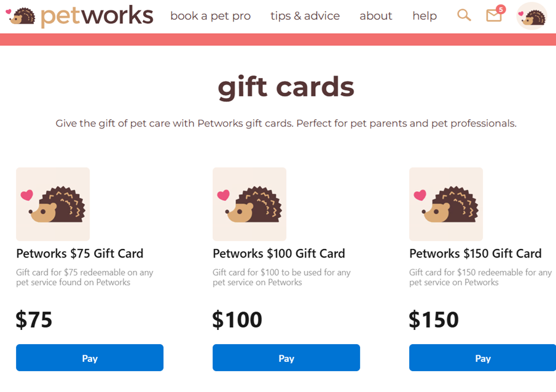Pay for the Petworks $150 Gift Card
The height and width of the screenshot is (392, 556).
[483, 358]
